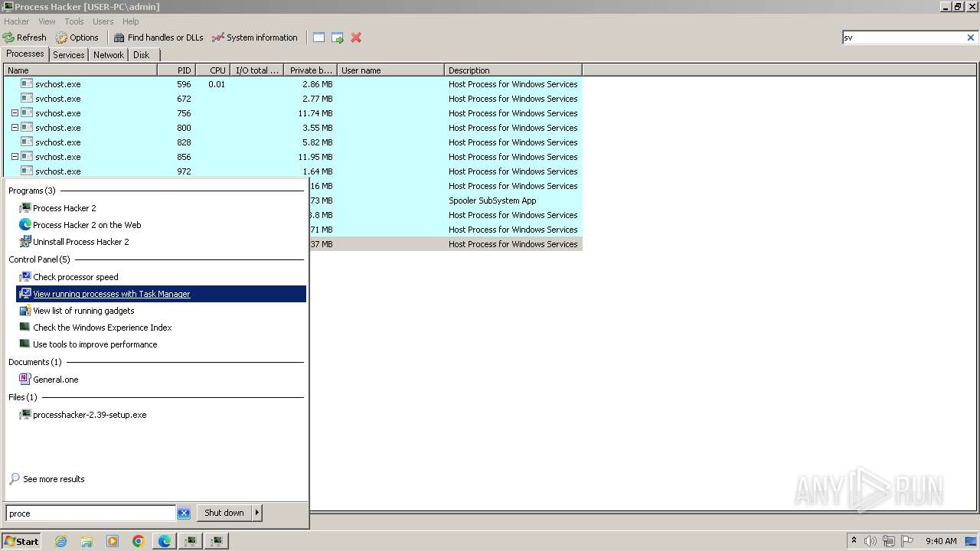The image size is (980, 551).
Task: Open the Tools menu
Action: click(74, 21)
